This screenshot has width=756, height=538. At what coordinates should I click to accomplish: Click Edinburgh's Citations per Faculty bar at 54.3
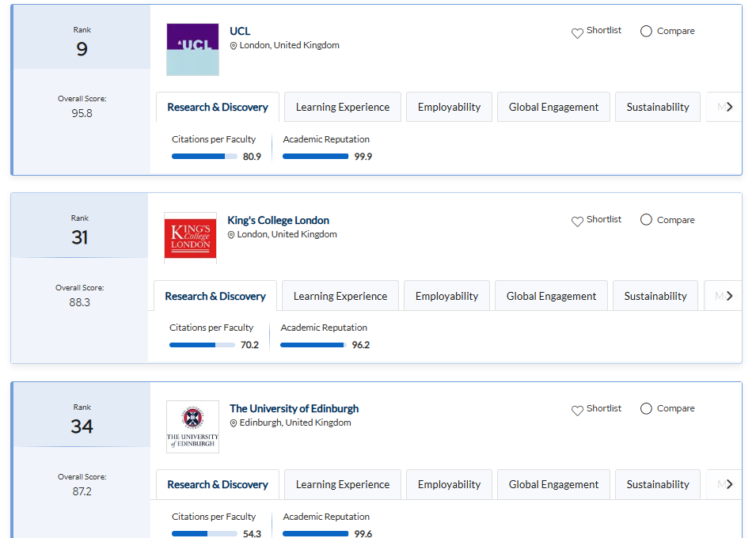(204, 534)
